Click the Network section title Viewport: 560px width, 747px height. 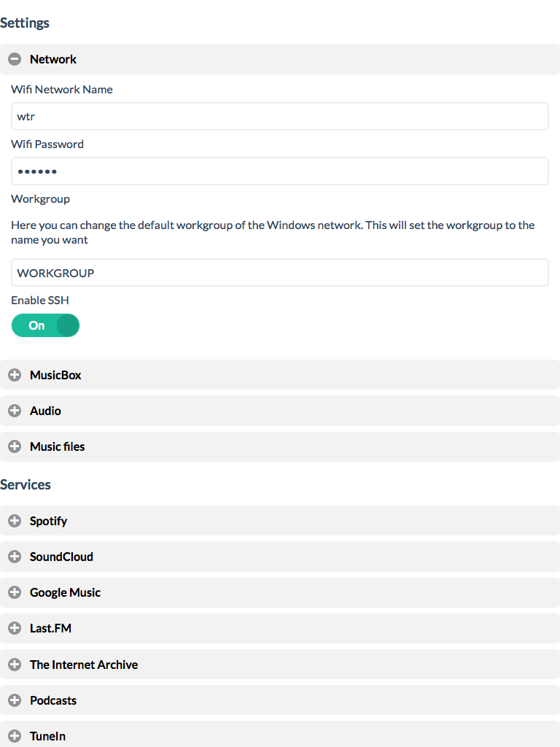(52, 59)
